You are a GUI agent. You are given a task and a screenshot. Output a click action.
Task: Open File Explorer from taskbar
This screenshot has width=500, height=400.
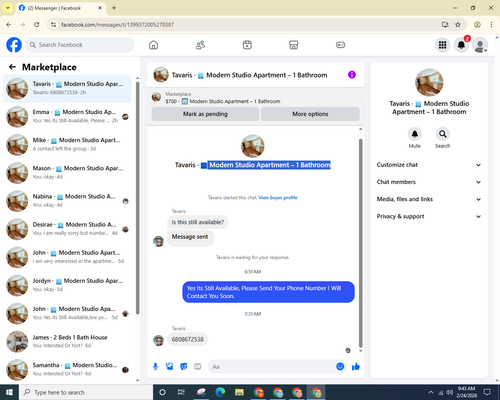[x=239, y=392]
